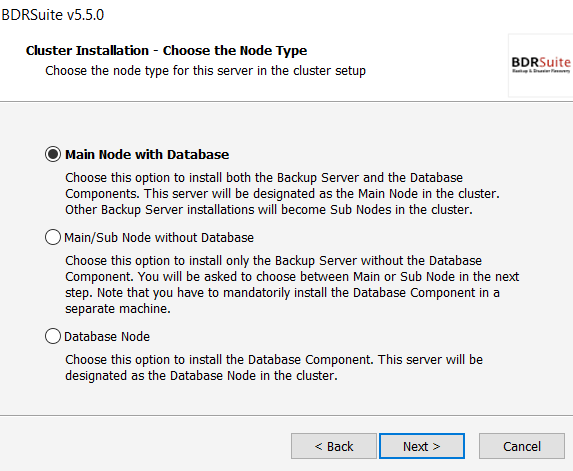Go back with the < Back button
The height and width of the screenshot is (471, 573).
[x=334, y=446]
